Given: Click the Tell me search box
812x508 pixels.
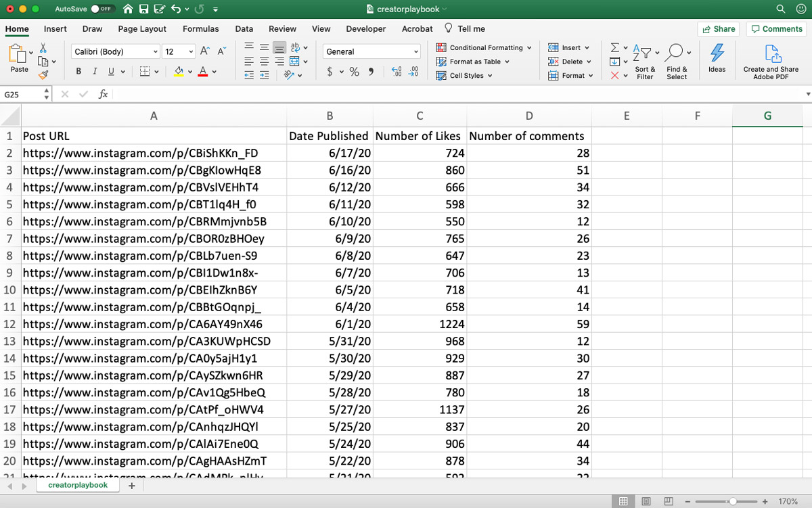Looking at the screenshot, I should coord(465,29).
